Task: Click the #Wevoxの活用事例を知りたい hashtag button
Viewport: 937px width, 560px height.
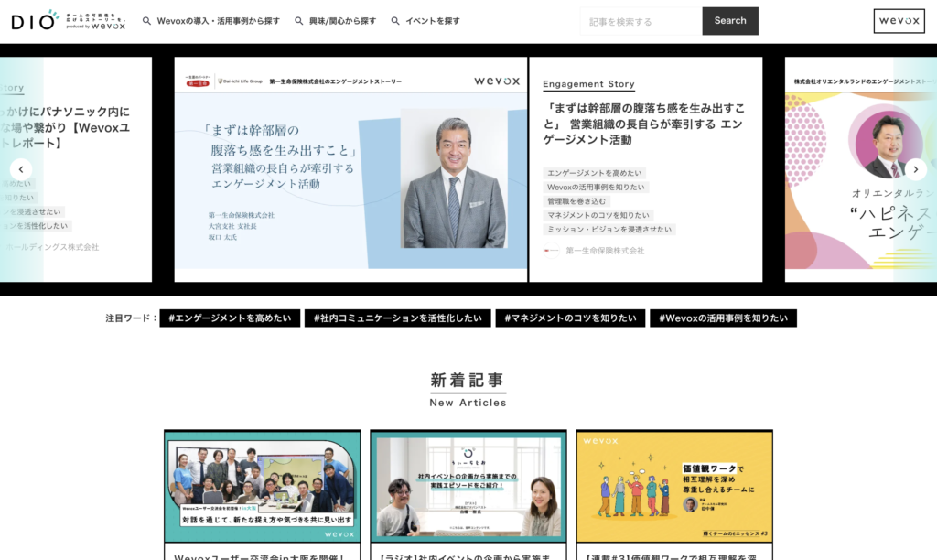Action: tap(723, 318)
